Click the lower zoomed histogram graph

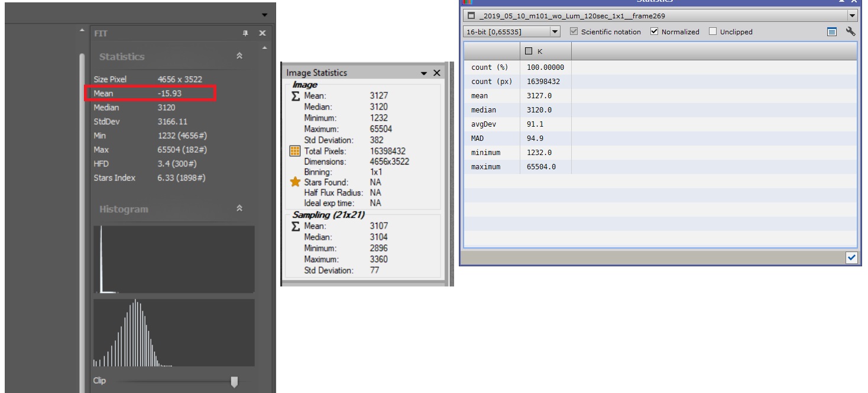tap(174, 333)
